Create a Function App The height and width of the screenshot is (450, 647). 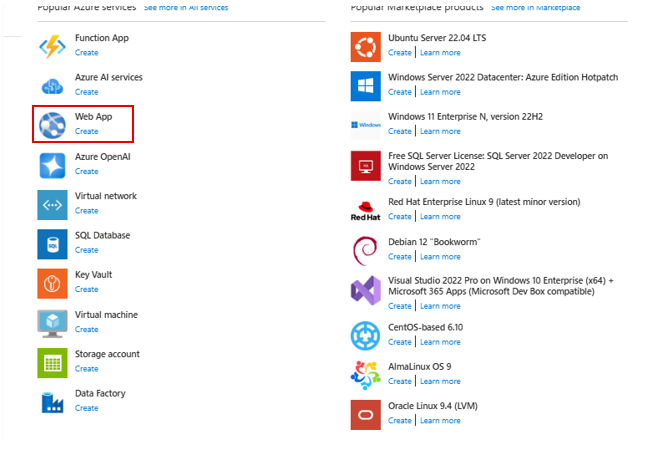86,53
